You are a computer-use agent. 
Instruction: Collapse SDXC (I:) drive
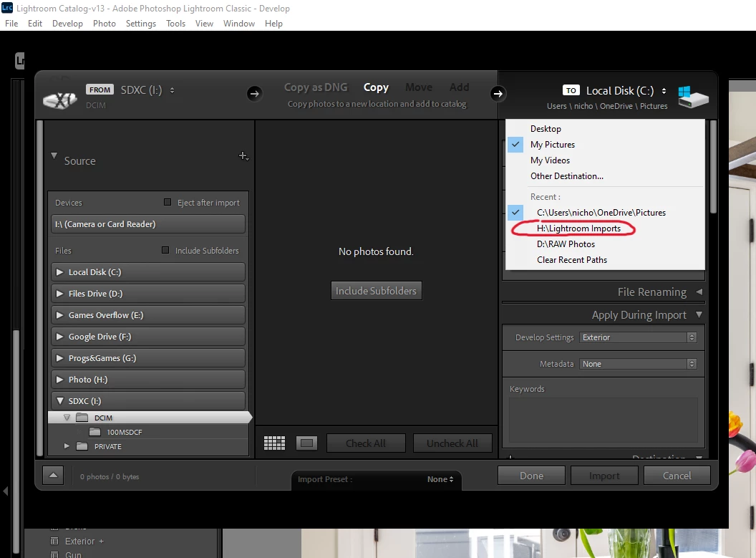(x=60, y=401)
